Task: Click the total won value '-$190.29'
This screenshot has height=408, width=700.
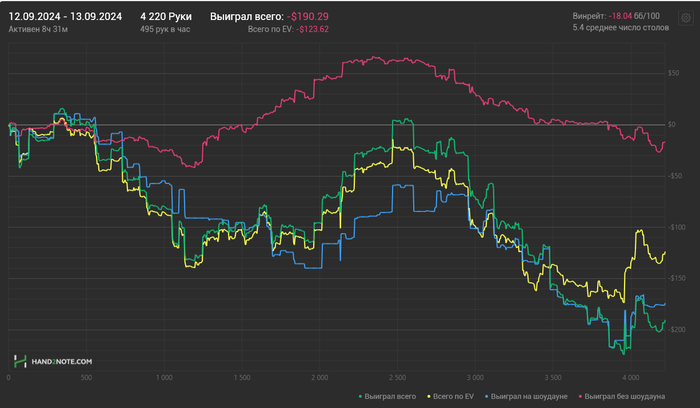Action: coord(308,17)
